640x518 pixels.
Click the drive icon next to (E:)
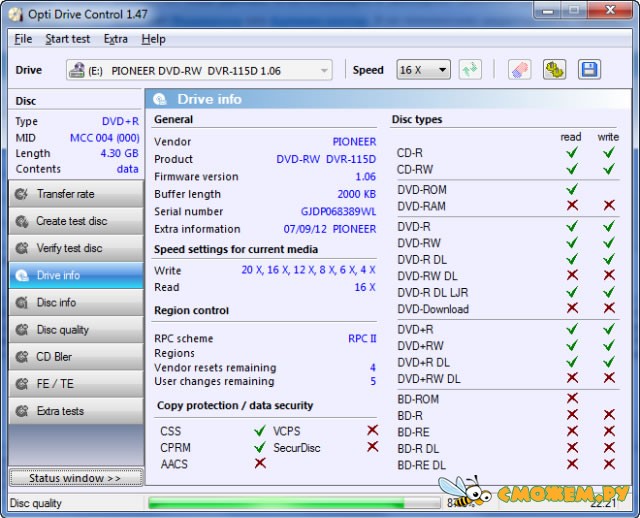pos(77,70)
